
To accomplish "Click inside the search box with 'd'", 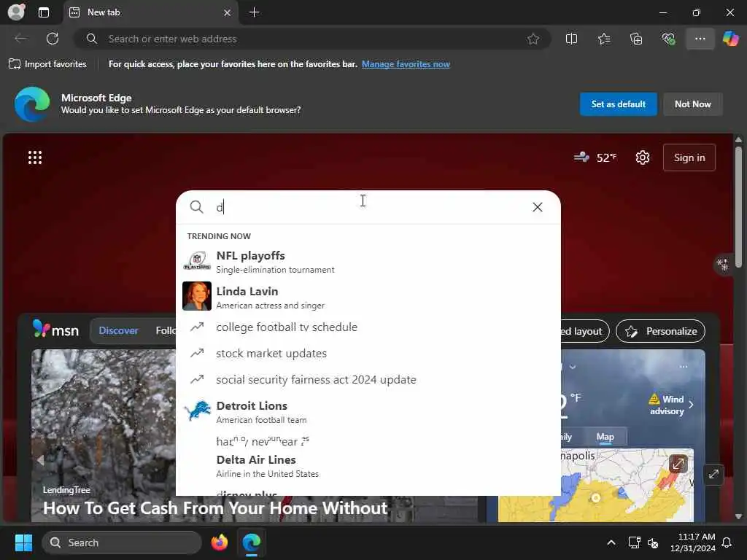I will pos(367,207).
